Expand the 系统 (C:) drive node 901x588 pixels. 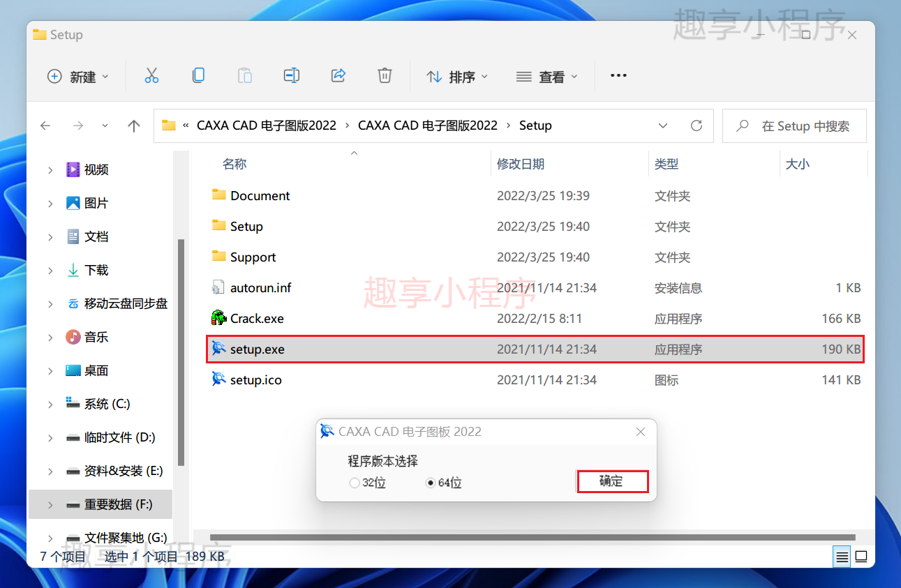50,404
